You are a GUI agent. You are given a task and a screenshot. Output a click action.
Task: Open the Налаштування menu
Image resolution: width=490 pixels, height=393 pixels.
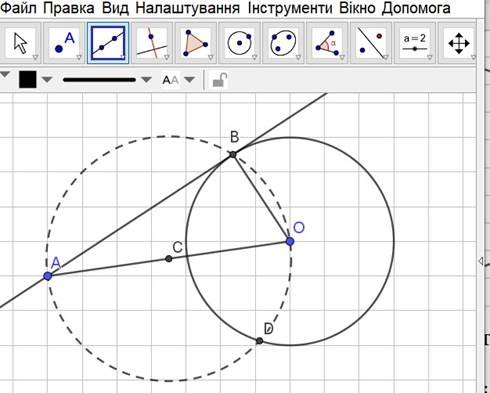(188, 8)
